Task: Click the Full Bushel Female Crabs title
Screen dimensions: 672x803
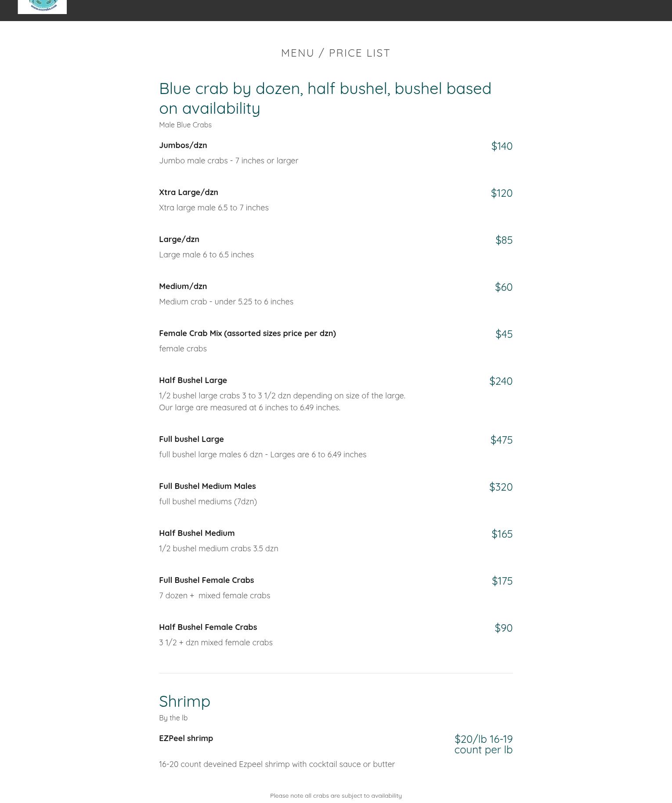Action: click(x=206, y=580)
